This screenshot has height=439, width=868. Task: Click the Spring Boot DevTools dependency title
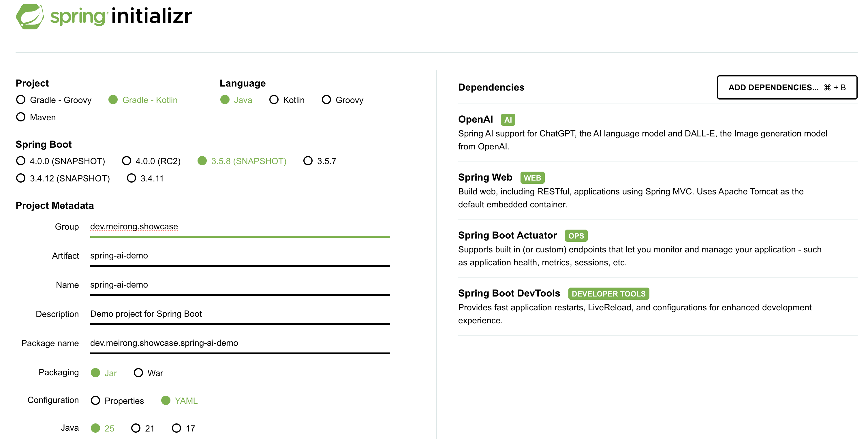pyautogui.click(x=509, y=293)
